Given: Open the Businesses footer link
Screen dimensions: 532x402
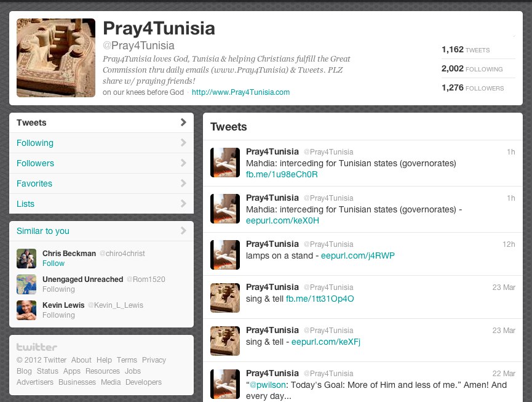Looking at the screenshot, I should [x=77, y=382].
